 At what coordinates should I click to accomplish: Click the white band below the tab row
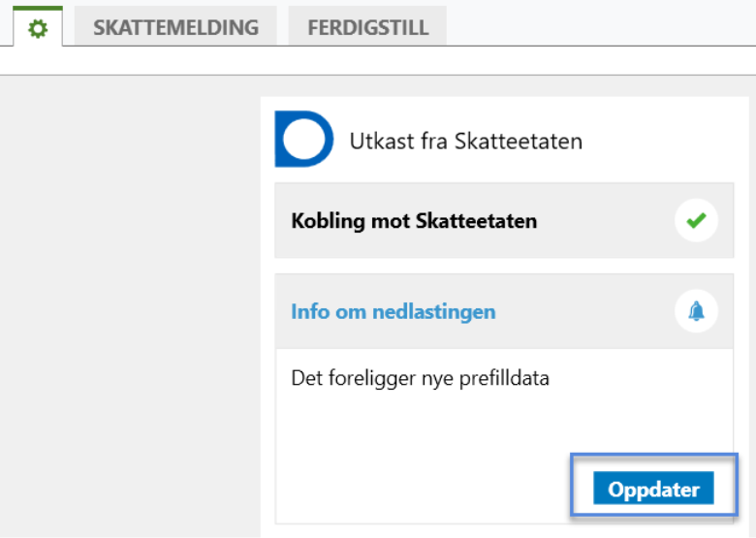tap(388, 60)
